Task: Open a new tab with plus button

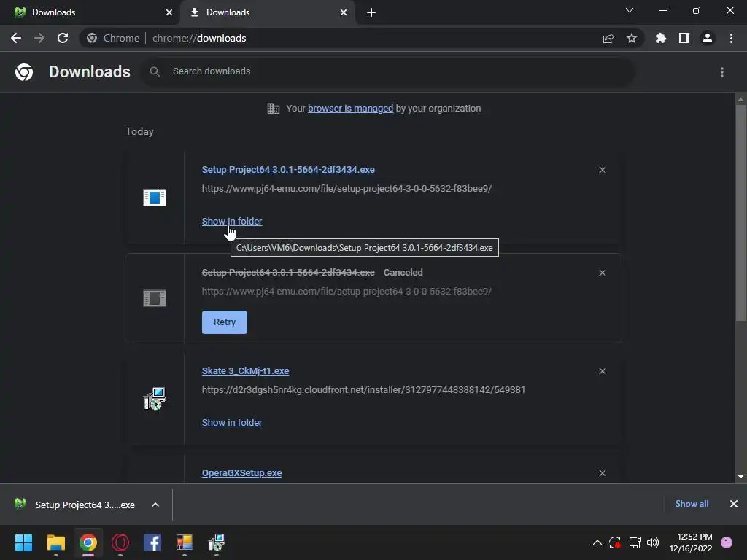Action: tap(371, 12)
